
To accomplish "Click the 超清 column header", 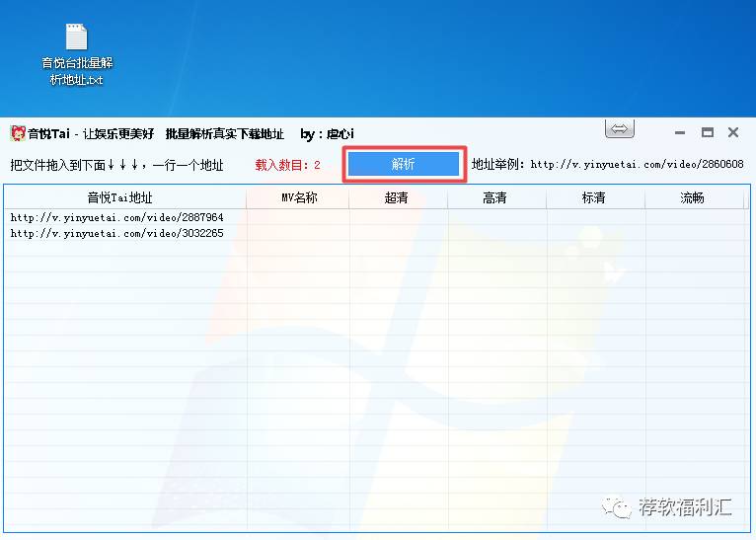I will [399, 197].
